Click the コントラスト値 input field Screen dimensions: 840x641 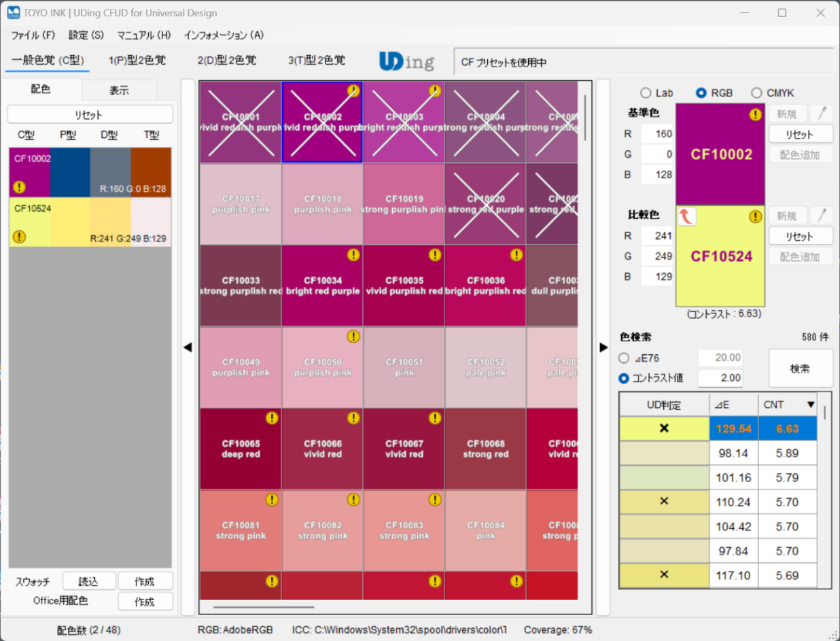click(720, 378)
